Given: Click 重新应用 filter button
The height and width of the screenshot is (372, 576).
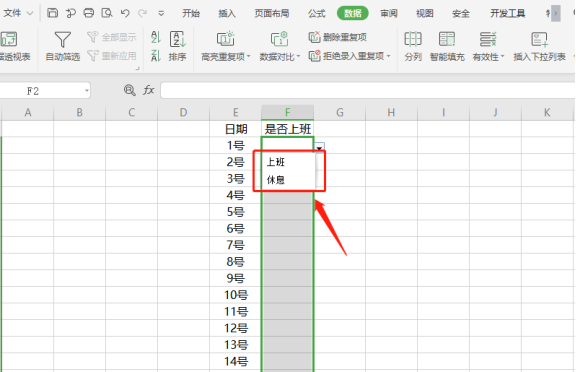Looking at the screenshot, I should point(112,56).
